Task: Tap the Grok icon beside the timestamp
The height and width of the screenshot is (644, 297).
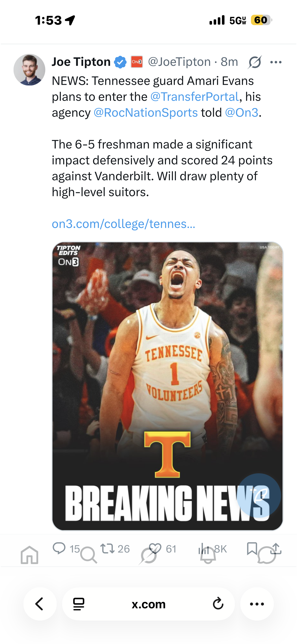Action: (x=255, y=62)
